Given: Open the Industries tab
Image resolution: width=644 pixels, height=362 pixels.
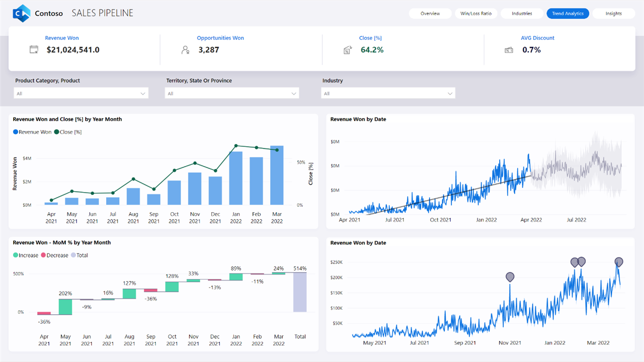Looking at the screenshot, I should [522, 14].
